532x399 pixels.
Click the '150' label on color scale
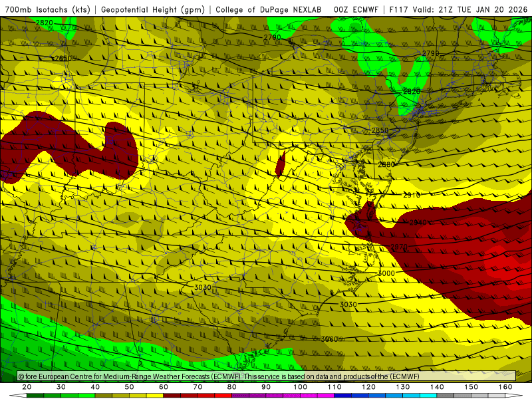click(x=471, y=387)
